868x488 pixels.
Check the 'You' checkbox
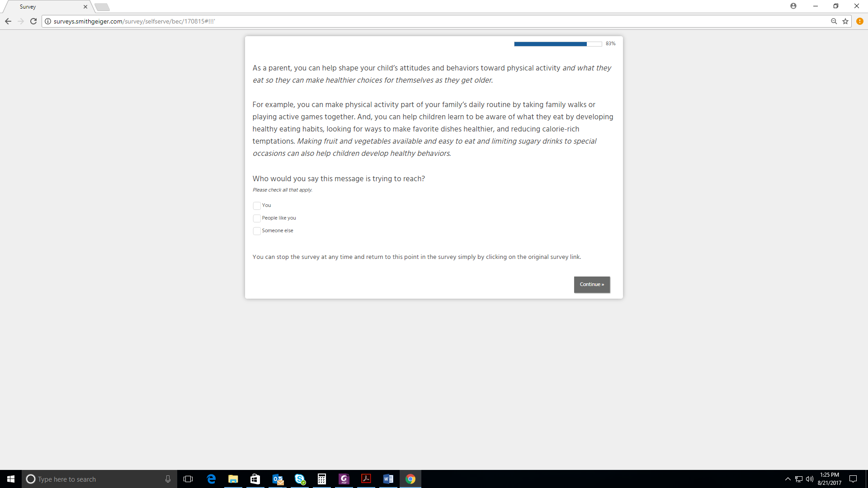point(257,206)
